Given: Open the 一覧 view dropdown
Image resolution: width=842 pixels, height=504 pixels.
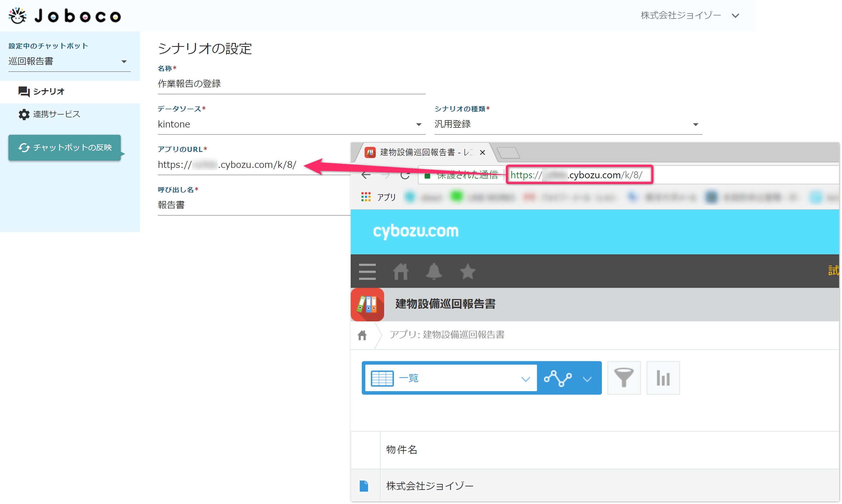Looking at the screenshot, I should click(x=451, y=378).
